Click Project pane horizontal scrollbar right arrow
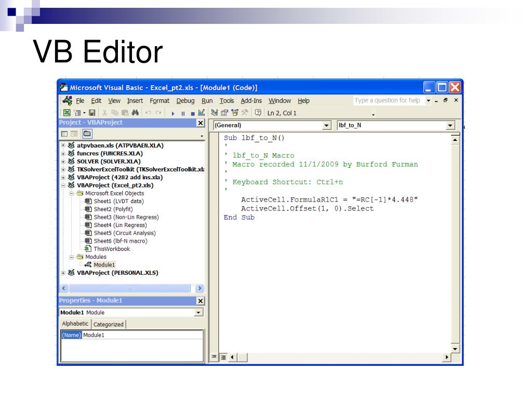This screenshot has width=532, height=399. pos(200,288)
